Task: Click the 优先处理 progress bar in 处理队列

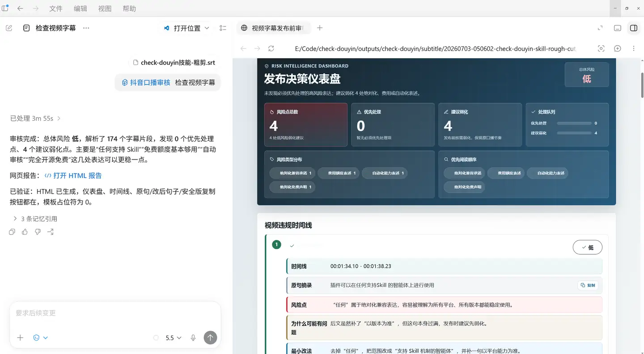Action: [574, 123]
